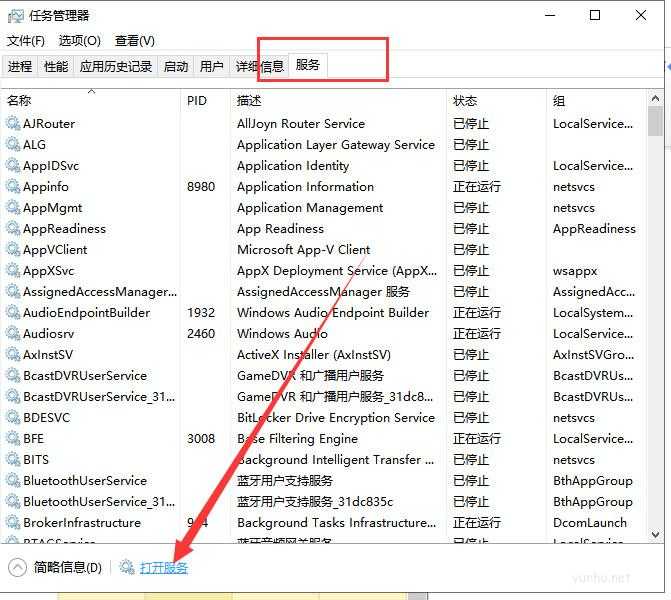Click the Task Manager title bar icon

tap(16, 16)
